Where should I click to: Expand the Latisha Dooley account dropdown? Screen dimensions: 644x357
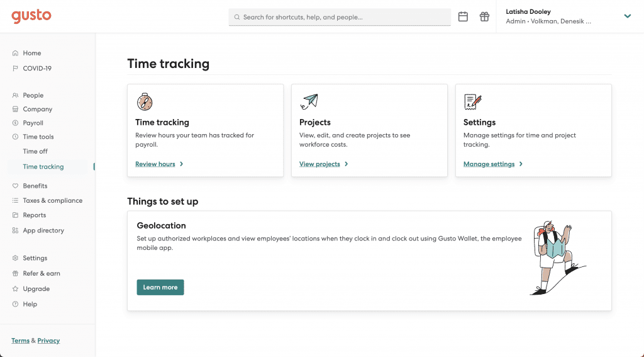point(627,16)
